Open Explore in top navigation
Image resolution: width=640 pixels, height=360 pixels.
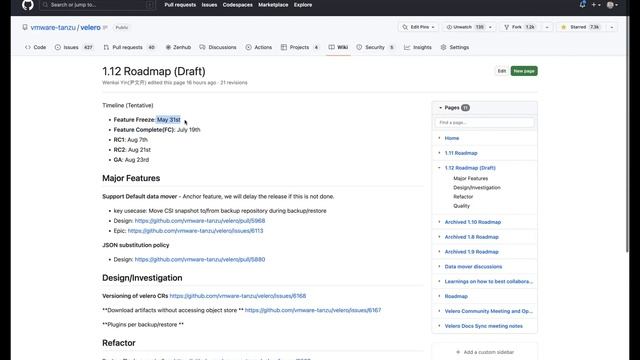[303, 5]
